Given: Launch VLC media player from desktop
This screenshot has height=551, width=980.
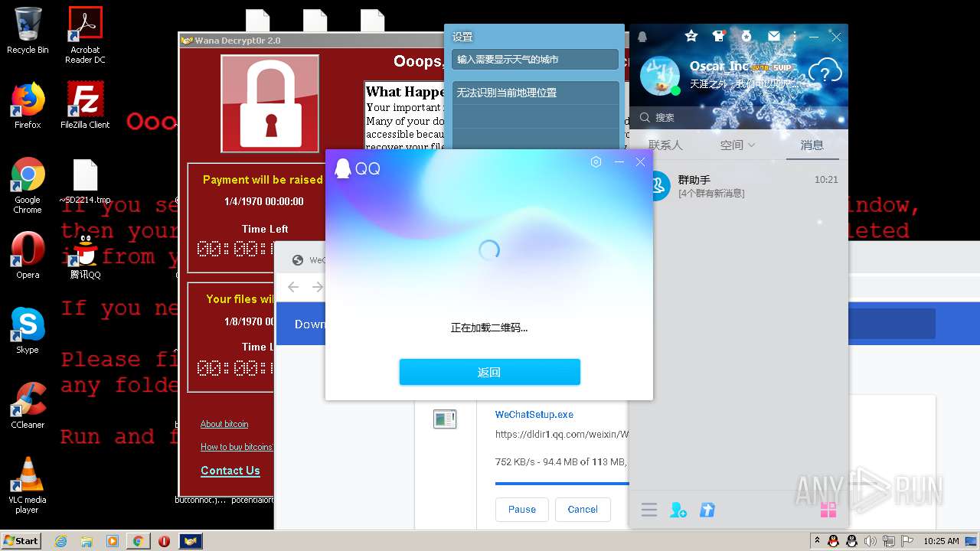Looking at the screenshot, I should point(28,485).
